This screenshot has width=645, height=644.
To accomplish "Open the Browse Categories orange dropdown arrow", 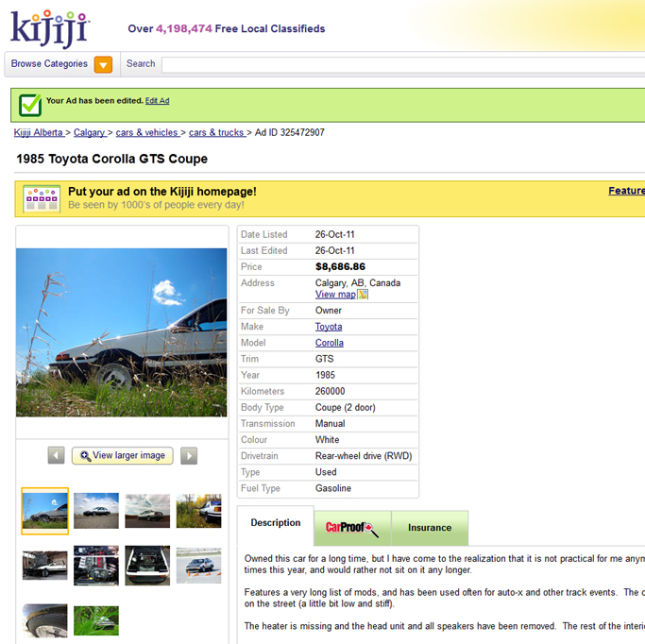I will pos(103,64).
